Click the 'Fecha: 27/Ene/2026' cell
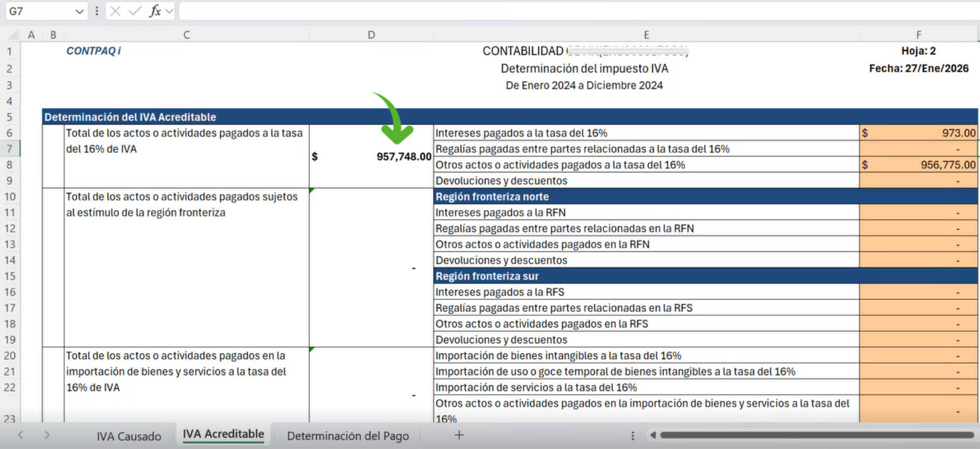Screen dimensions: 980x449 click(x=918, y=69)
